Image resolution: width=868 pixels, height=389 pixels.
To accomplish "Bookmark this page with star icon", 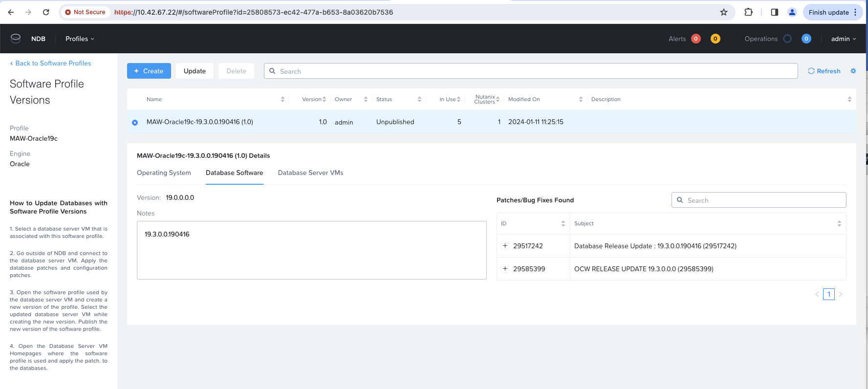I will coord(724,12).
